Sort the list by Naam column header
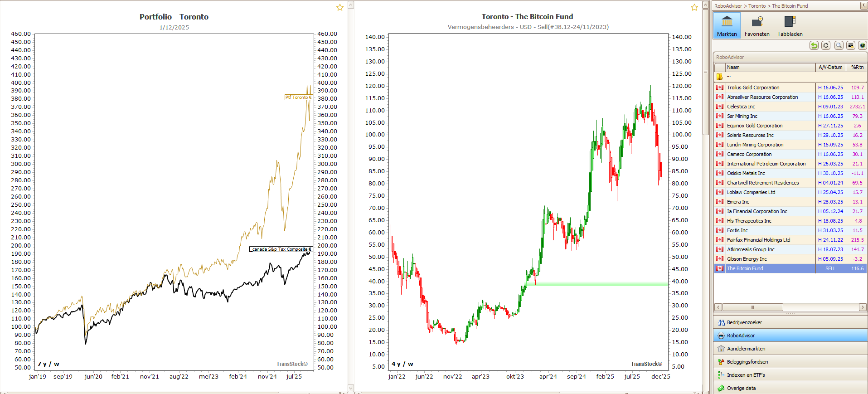Image resolution: width=868 pixels, height=394 pixels. click(x=770, y=67)
